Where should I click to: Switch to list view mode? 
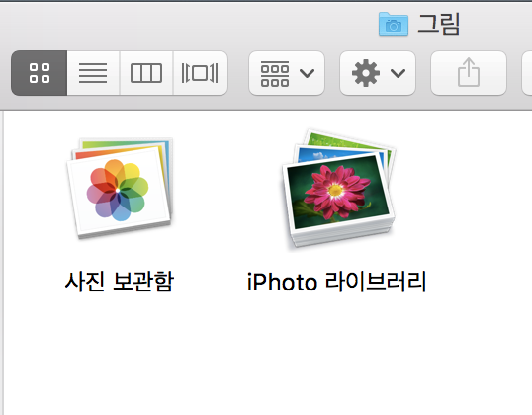93,73
